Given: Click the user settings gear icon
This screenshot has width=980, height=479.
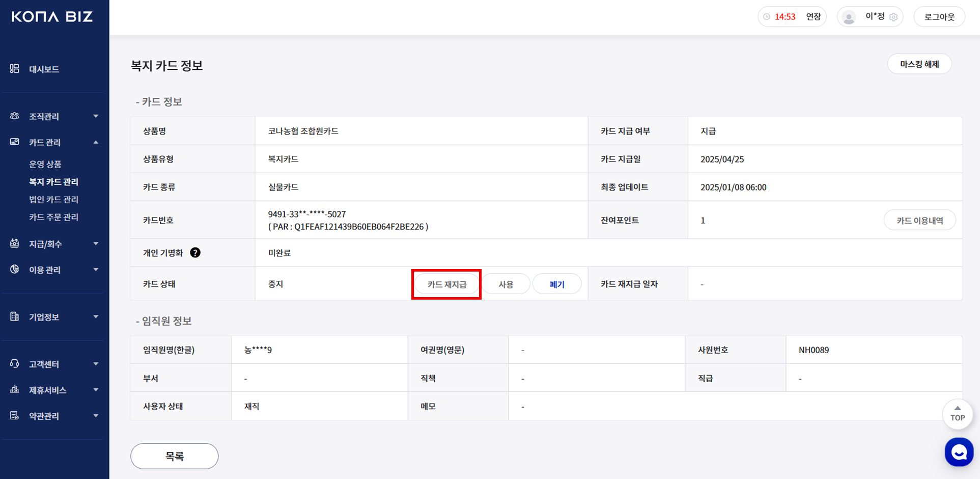Looking at the screenshot, I should [x=893, y=17].
